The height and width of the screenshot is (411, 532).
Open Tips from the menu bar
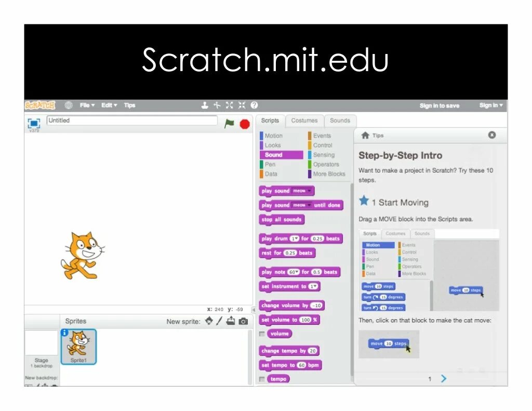129,105
